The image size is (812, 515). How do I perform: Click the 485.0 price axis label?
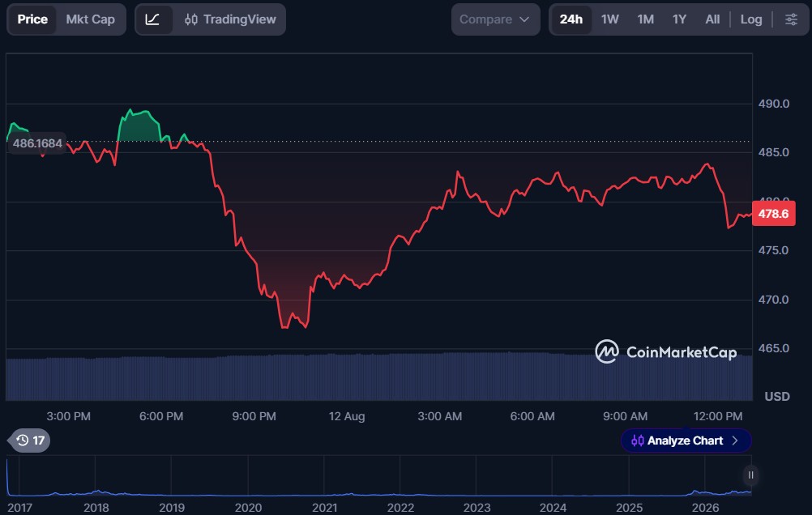click(x=774, y=152)
